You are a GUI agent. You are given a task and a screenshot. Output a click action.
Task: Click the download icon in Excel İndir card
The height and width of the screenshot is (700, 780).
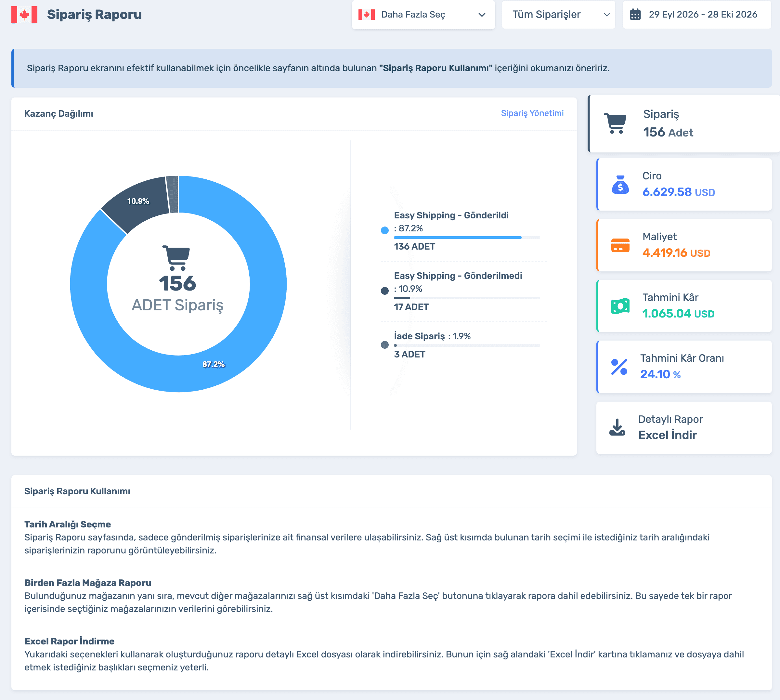[617, 427]
